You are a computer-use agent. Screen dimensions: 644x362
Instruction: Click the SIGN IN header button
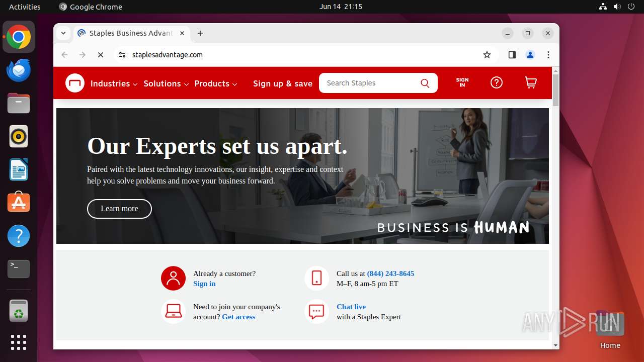(462, 82)
